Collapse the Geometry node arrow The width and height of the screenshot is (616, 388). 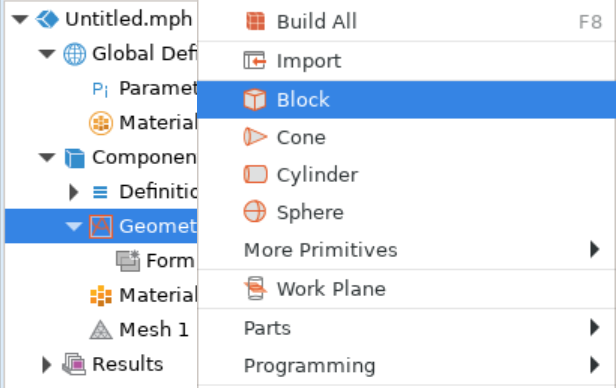click(73, 227)
